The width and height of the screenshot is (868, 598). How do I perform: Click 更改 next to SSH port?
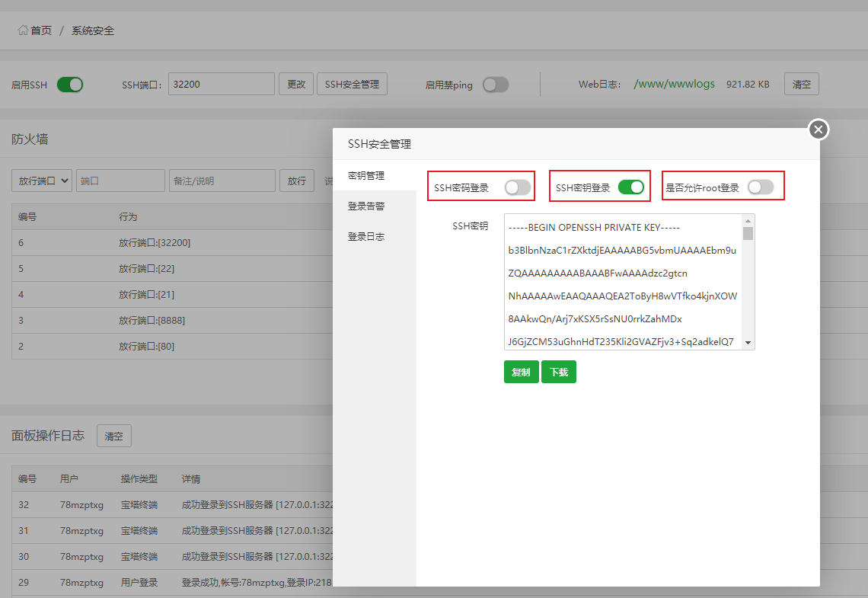coord(296,85)
